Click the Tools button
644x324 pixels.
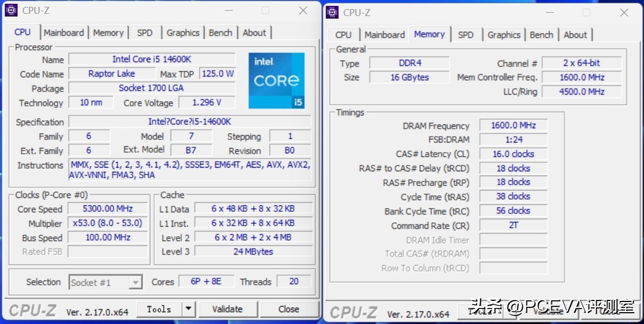click(159, 309)
